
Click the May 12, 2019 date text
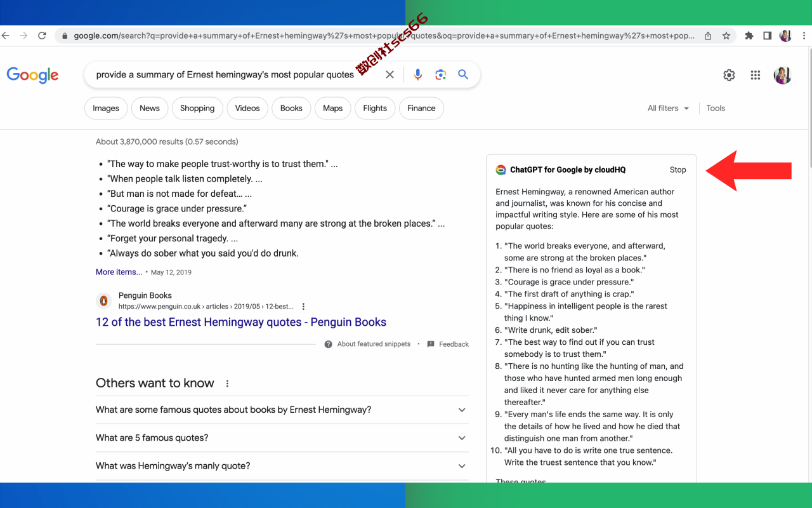click(x=171, y=272)
